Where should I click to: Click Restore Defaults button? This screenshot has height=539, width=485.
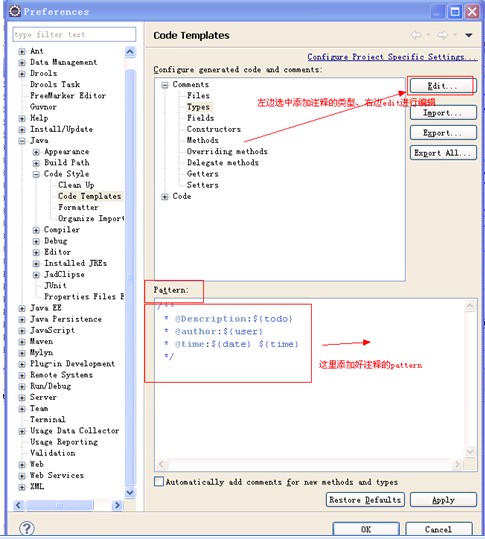(365, 499)
